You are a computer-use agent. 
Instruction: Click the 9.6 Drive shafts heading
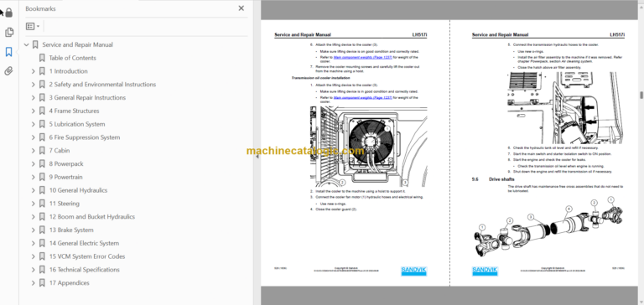point(493,179)
